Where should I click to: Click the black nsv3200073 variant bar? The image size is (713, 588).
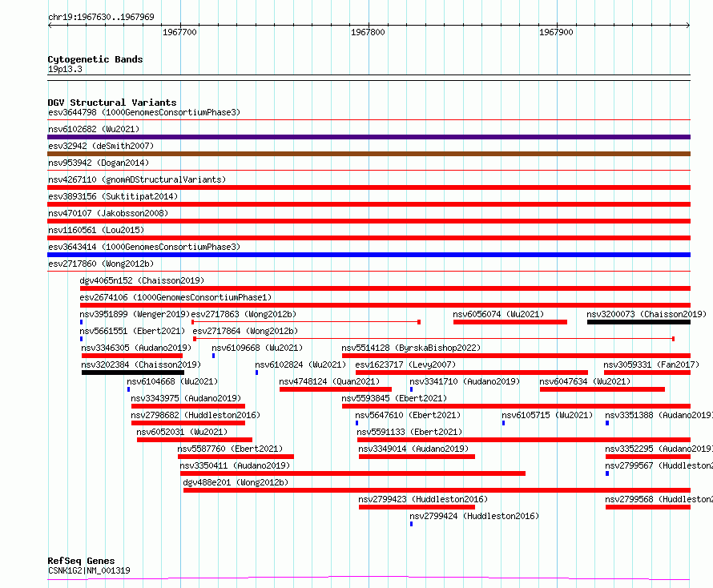(x=638, y=322)
